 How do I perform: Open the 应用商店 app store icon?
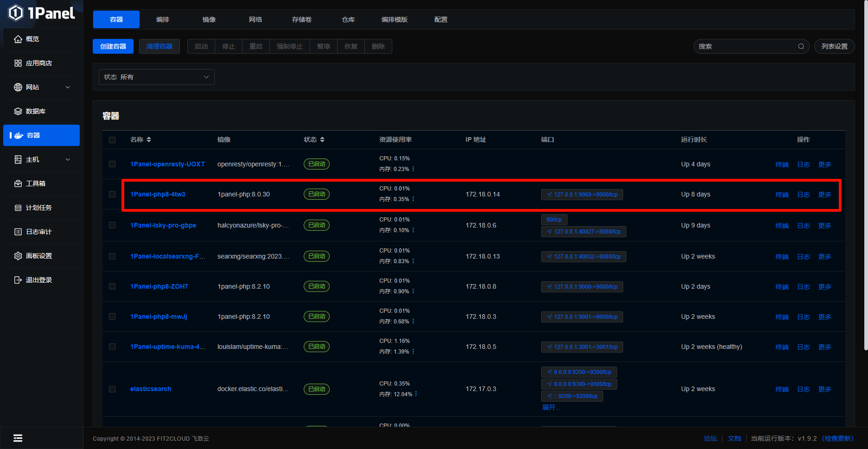coord(18,63)
